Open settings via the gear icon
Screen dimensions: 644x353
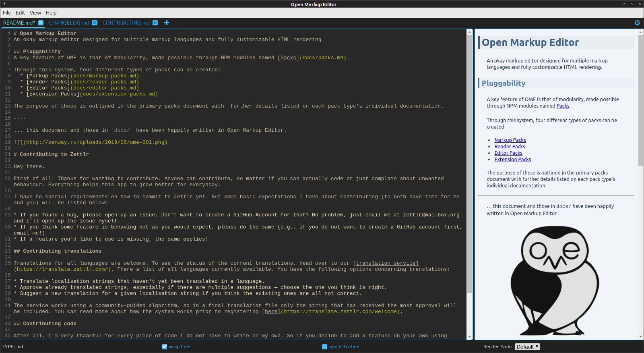click(637, 23)
